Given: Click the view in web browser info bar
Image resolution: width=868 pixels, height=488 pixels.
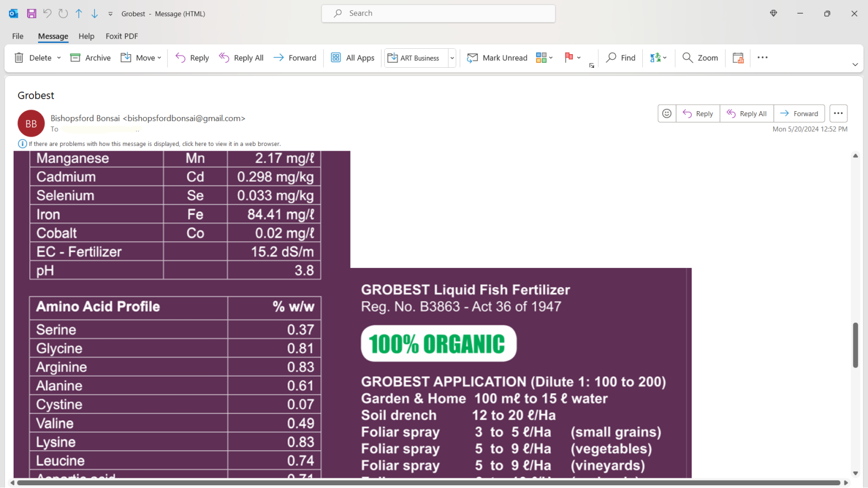Looking at the screenshot, I should point(155,144).
